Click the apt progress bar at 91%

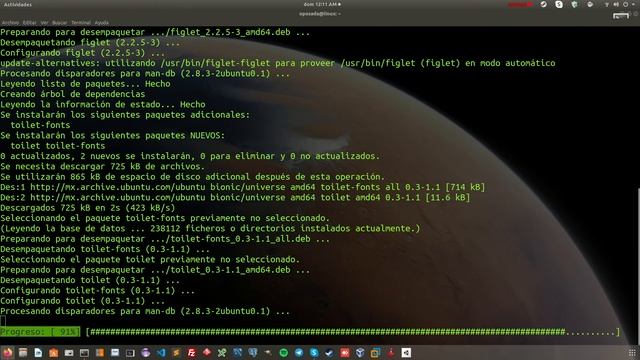pos(353,332)
